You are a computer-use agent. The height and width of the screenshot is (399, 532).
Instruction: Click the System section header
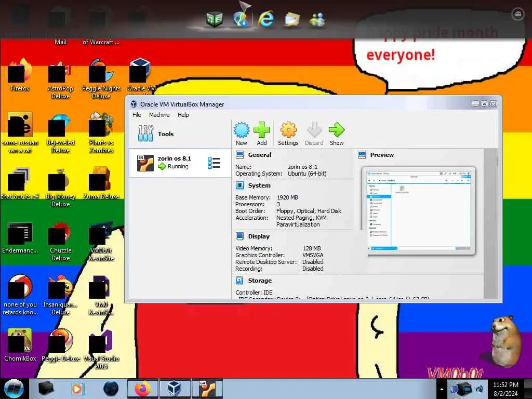(x=259, y=185)
